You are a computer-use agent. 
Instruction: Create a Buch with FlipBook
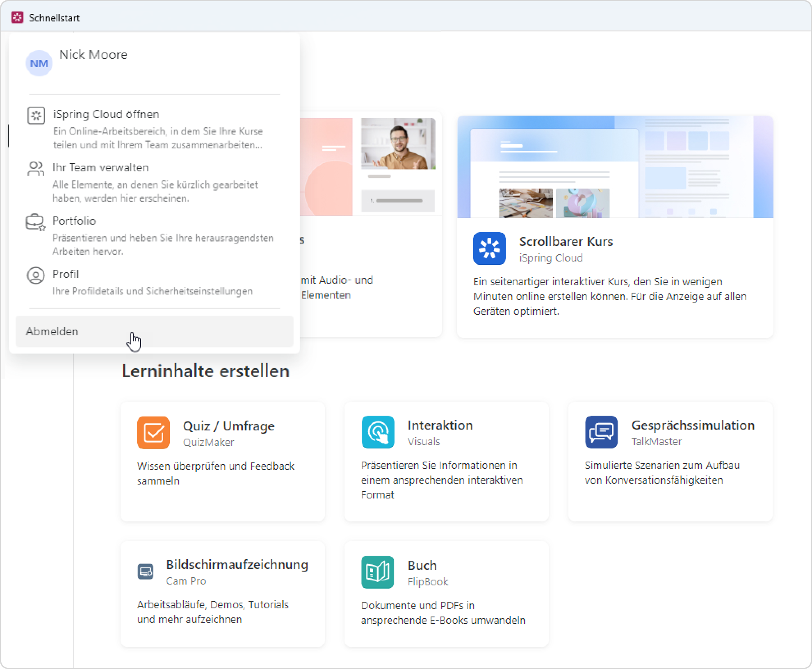point(447,594)
